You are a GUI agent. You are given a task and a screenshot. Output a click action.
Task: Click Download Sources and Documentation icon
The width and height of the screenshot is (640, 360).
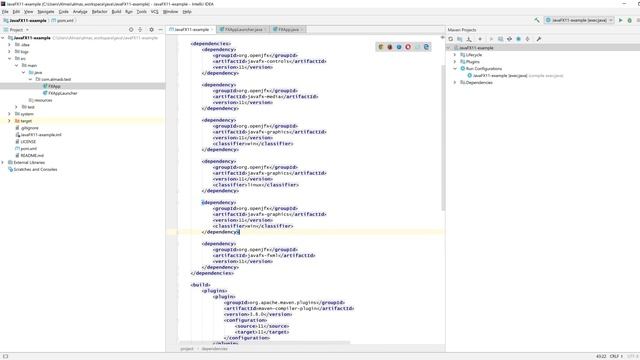pyautogui.click(x=469, y=39)
